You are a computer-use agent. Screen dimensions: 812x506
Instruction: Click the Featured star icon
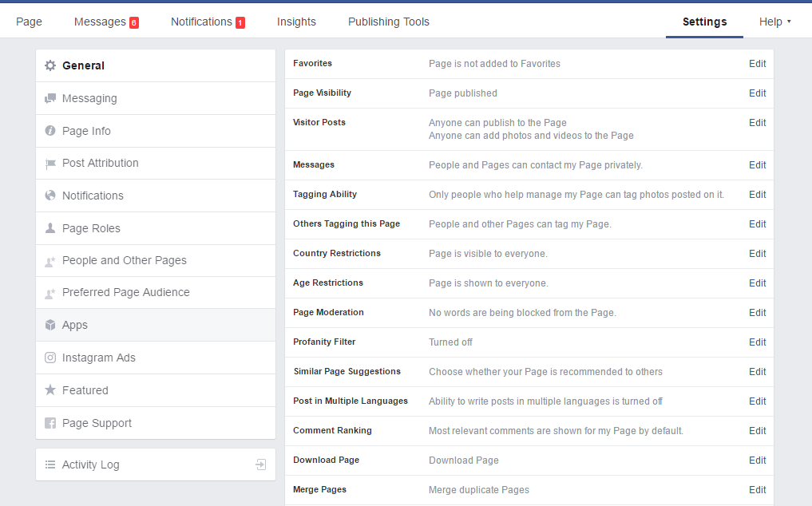tap(50, 390)
